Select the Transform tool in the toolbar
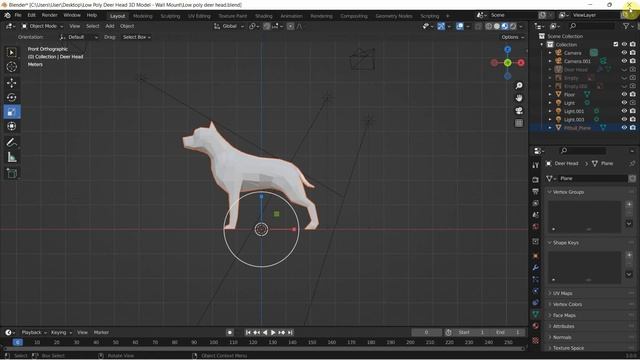Screen dimensions: 640x360 tap(11, 126)
